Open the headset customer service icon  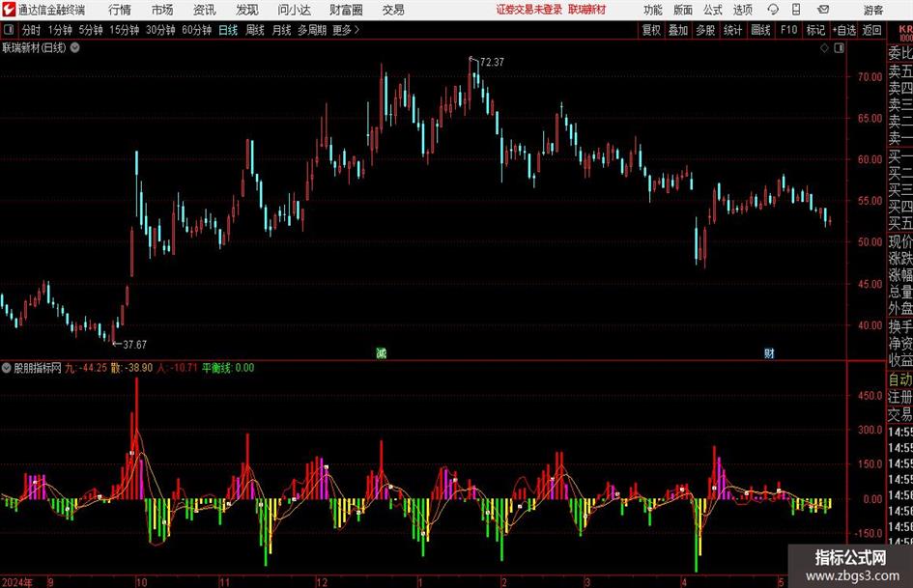(773, 10)
